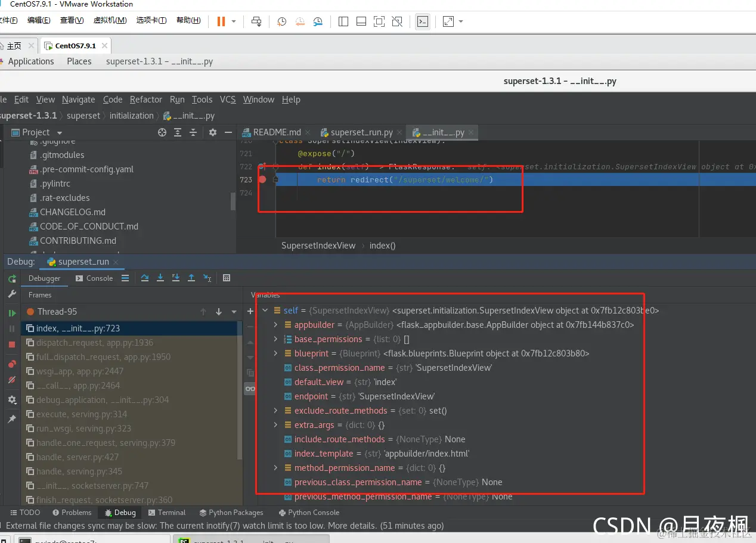
Task: Open Refactor menu
Action: tap(146, 100)
